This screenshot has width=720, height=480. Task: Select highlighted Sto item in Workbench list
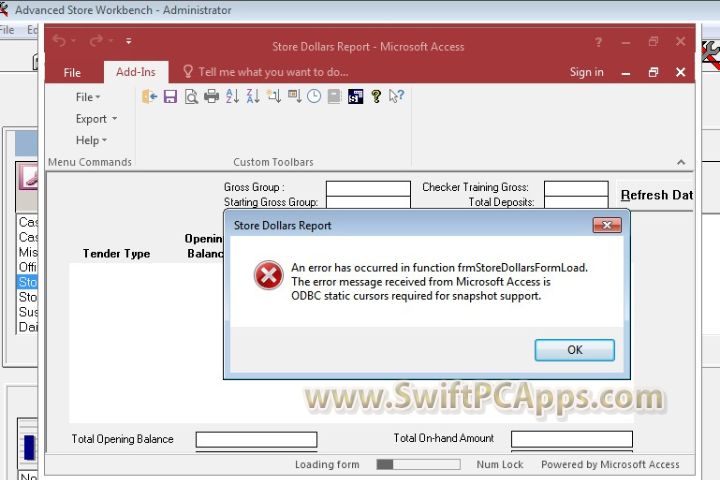28,282
